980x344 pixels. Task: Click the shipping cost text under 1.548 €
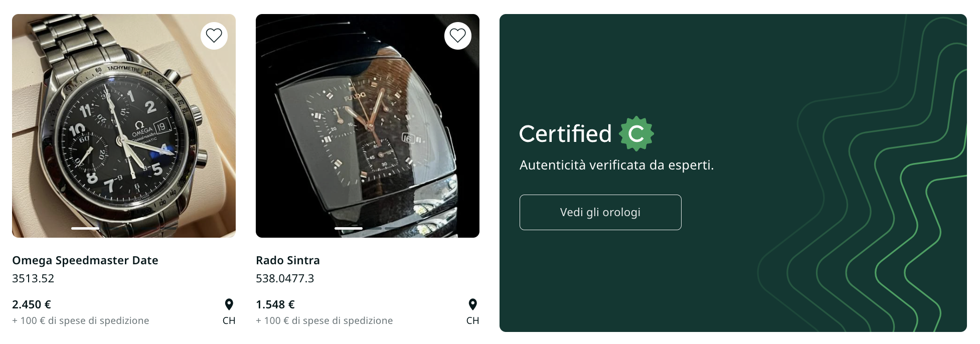coord(324,320)
